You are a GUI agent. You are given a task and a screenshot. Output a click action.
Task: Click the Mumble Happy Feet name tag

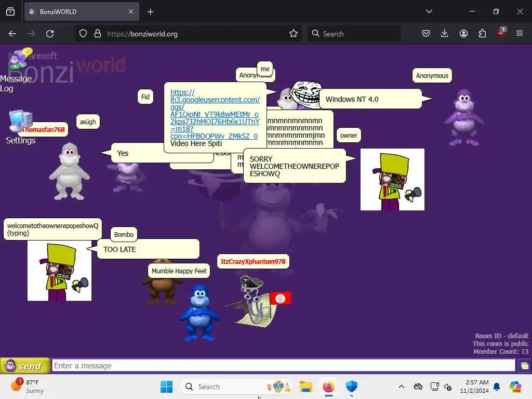click(x=179, y=271)
